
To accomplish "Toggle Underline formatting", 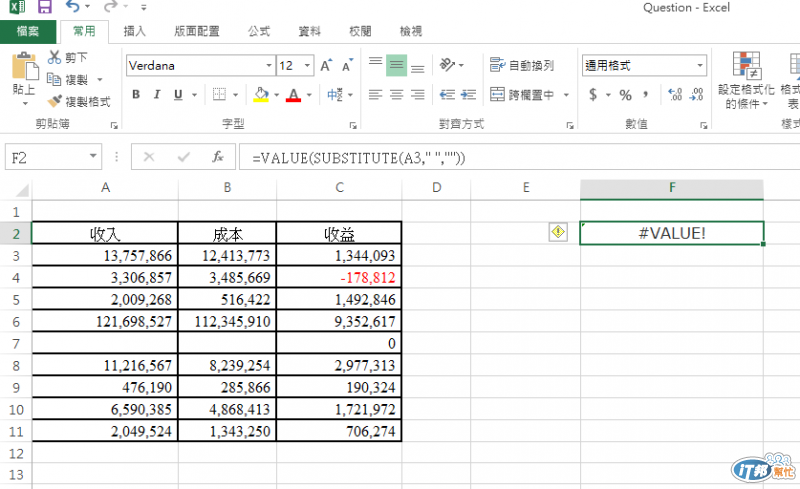I will click(x=178, y=94).
